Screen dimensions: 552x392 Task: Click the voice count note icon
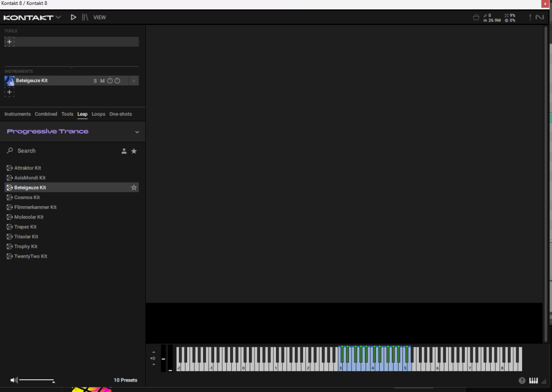pyautogui.click(x=485, y=15)
